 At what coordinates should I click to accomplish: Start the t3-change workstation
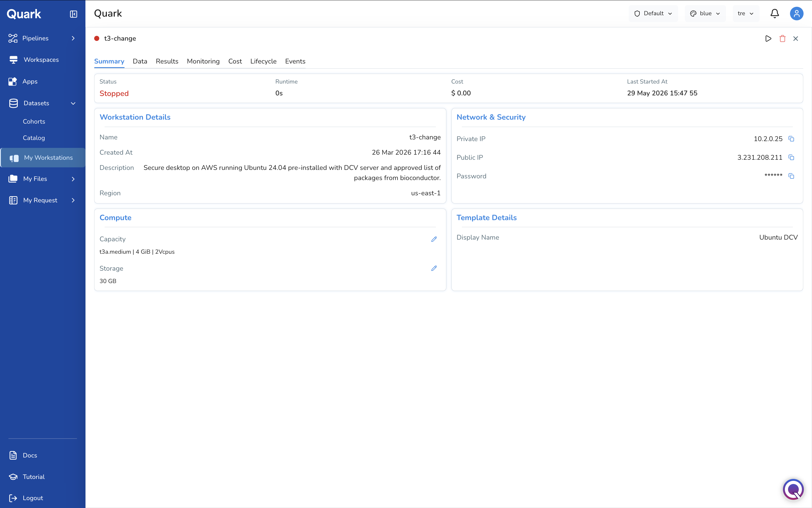(x=768, y=39)
